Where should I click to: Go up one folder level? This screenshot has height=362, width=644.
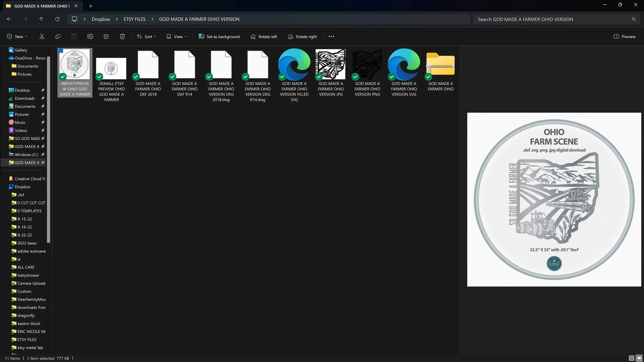coord(41,19)
